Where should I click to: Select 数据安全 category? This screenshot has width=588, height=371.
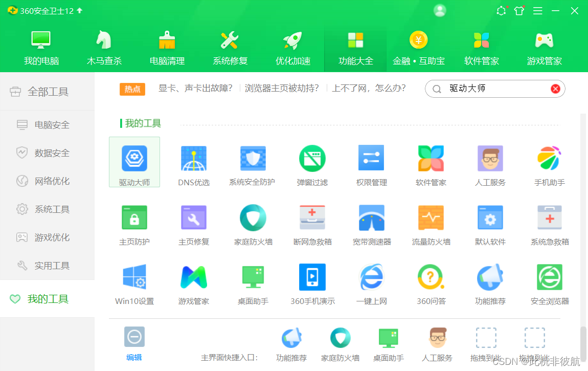pyautogui.click(x=47, y=153)
